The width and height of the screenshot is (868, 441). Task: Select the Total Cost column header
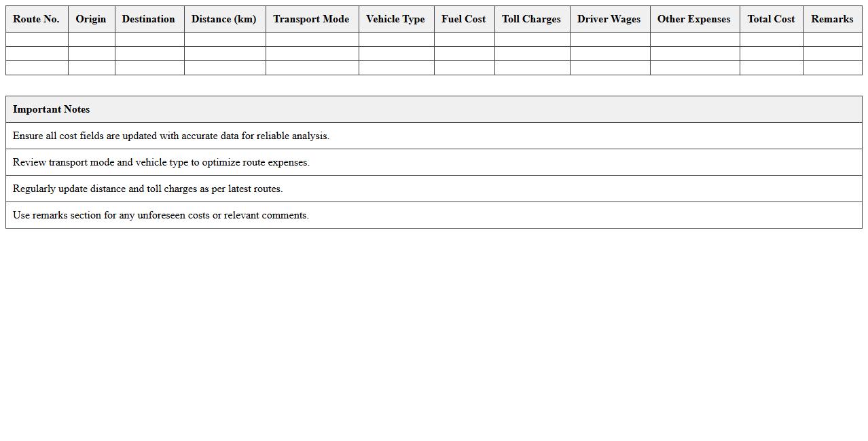[x=771, y=19]
